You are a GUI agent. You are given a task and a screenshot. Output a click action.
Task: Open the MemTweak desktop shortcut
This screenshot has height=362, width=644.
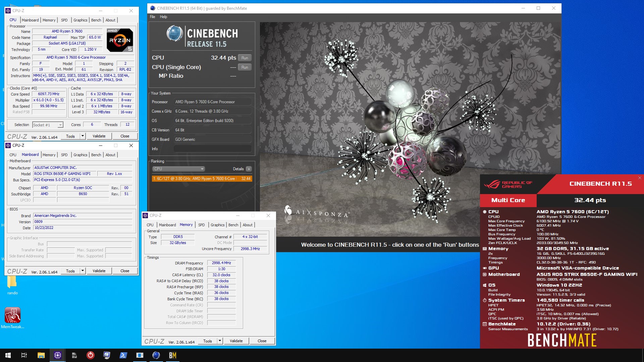(12, 318)
